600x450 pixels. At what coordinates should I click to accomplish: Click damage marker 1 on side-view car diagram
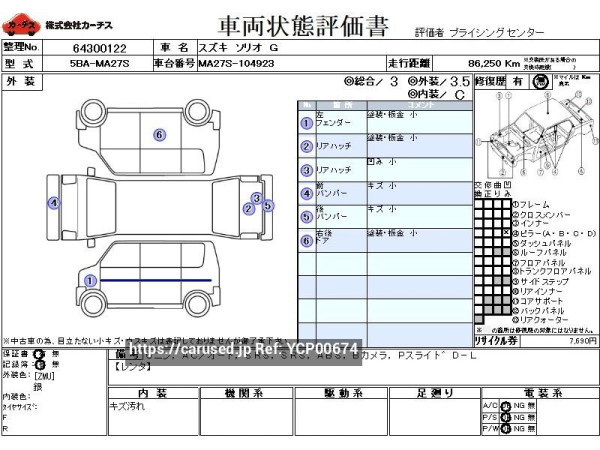pos(90,281)
